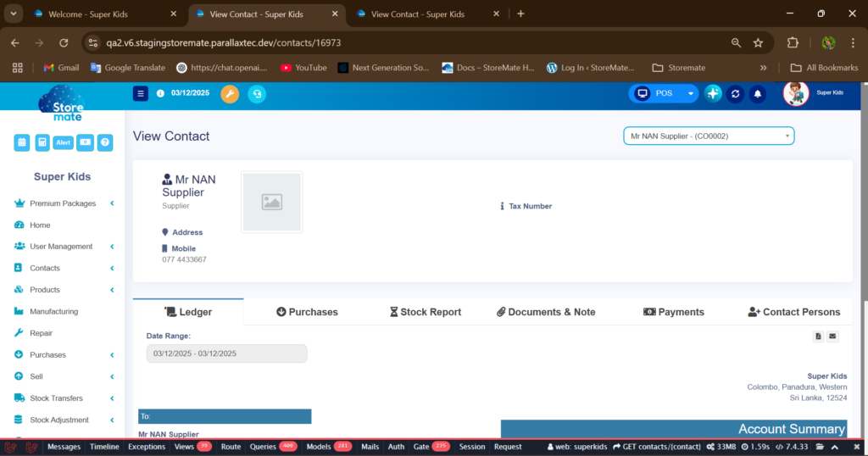Open notifications bell icon
The width and height of the screenshot is (868, 456).
click(757, 94)
